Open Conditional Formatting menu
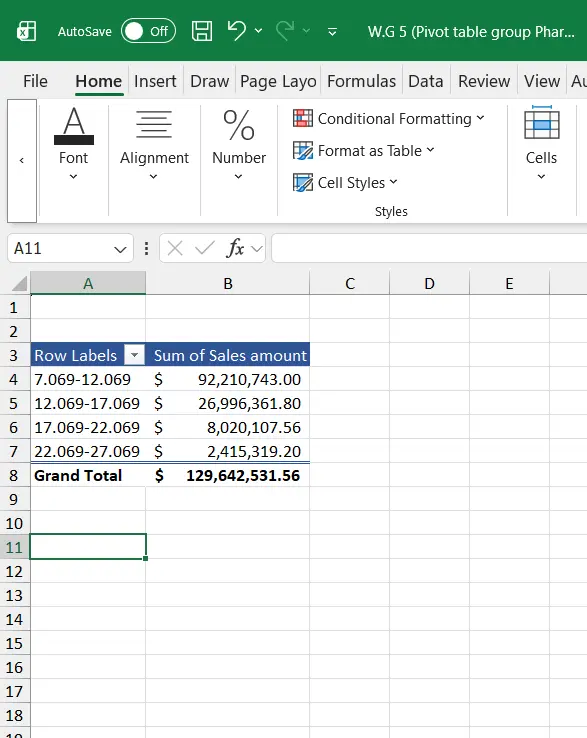The image size is (587, 738). 388,119
